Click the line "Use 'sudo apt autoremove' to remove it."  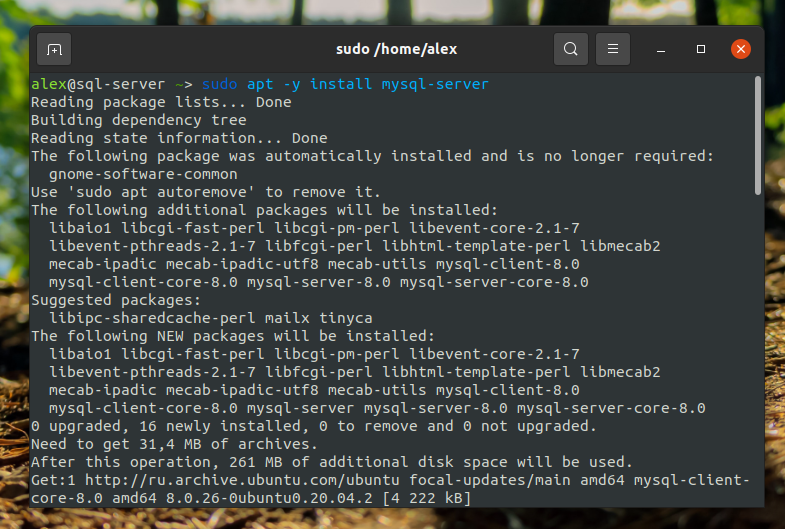(x=206, y=192)
